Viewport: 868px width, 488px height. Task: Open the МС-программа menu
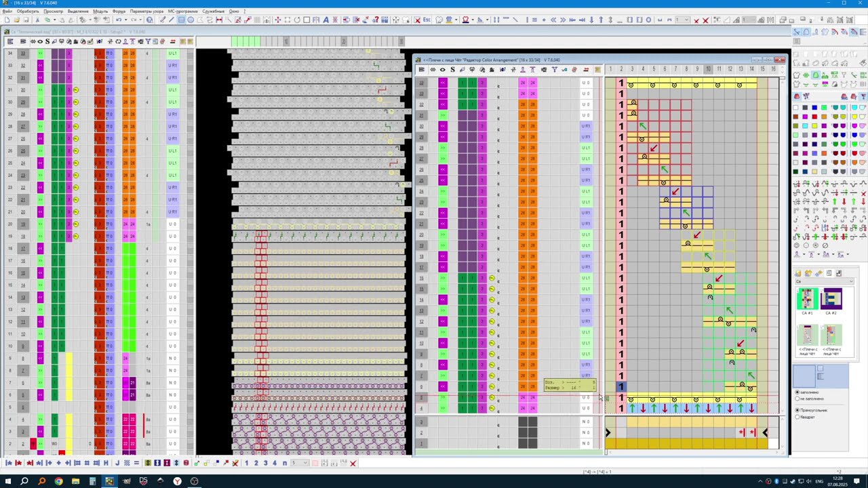tap(183, 12)
